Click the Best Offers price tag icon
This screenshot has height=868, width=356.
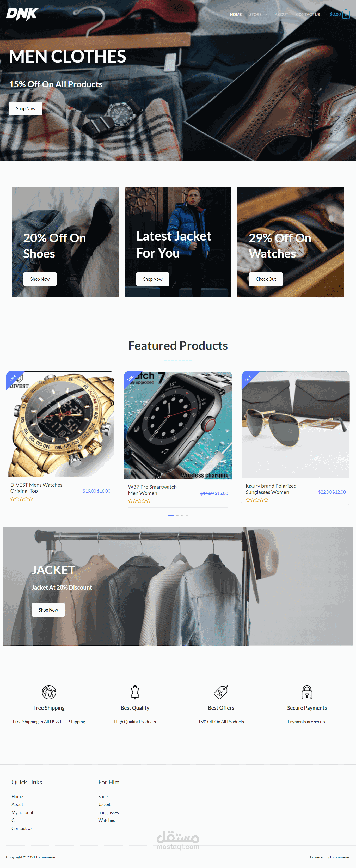click(x=221, y=692)
